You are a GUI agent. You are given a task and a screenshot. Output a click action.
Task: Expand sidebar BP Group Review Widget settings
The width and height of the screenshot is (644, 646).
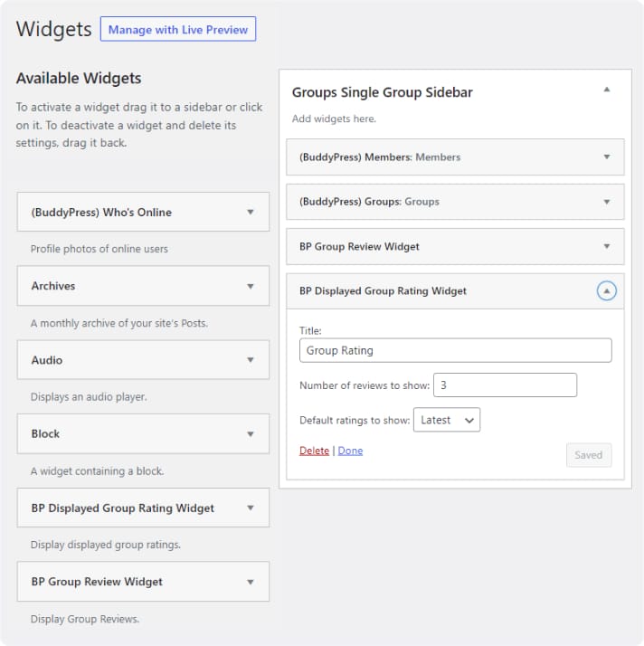[607, 246]
